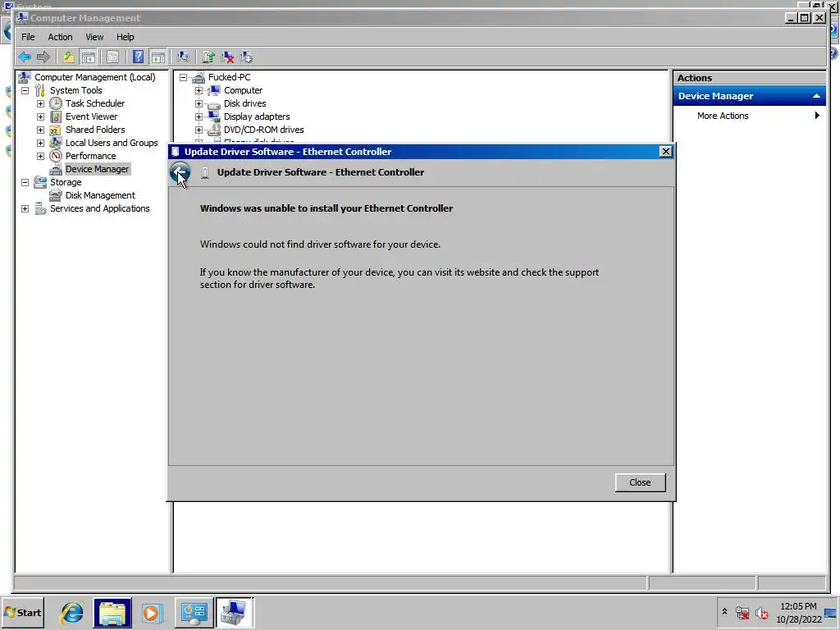840x630 pixels.
Task: Click the blue Help question mark icon
Action: click(138, 57)
